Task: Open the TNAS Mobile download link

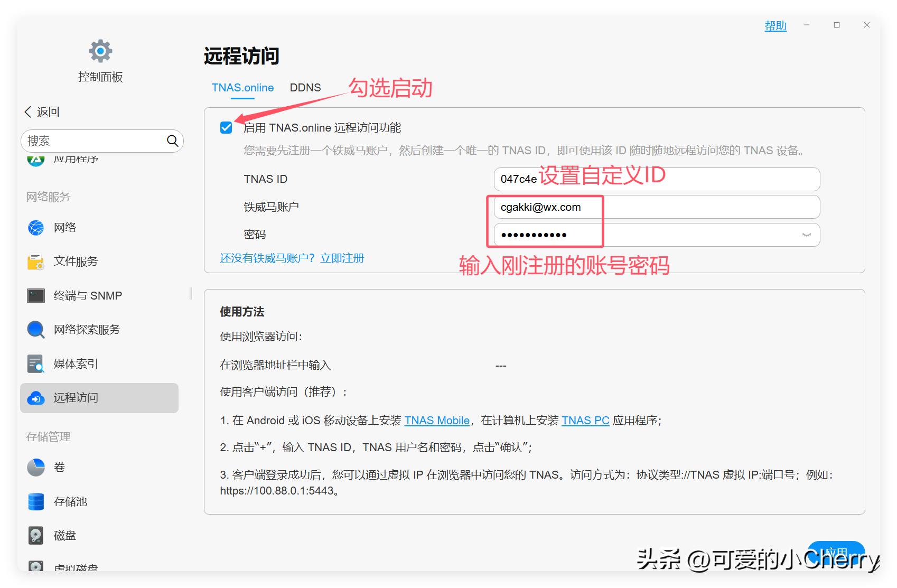Action: tap(437, 421)
